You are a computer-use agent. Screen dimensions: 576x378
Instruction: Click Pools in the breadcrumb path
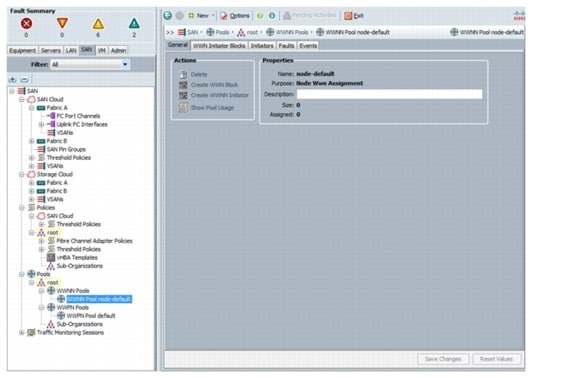tap(222, 32)
